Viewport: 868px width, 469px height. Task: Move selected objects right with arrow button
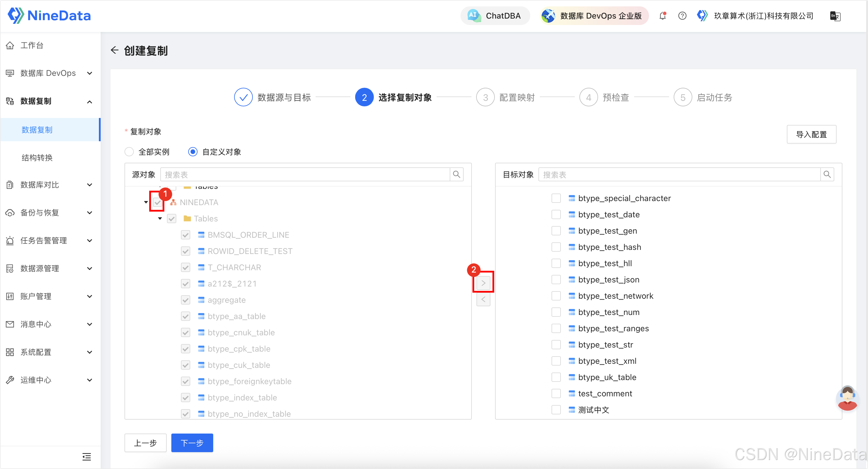click(483, 283)
